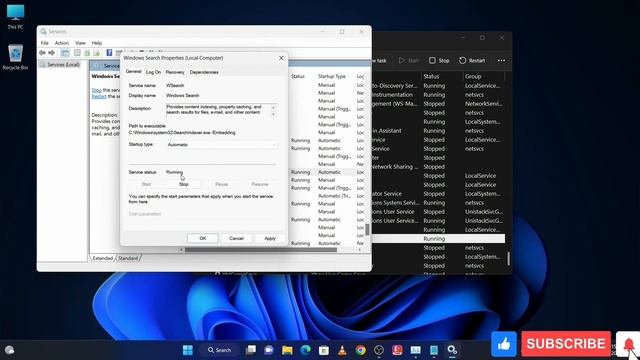Sort by Startup Type column in Services
The height and width of the screenshot is (360, 640).
click(332, 76)
